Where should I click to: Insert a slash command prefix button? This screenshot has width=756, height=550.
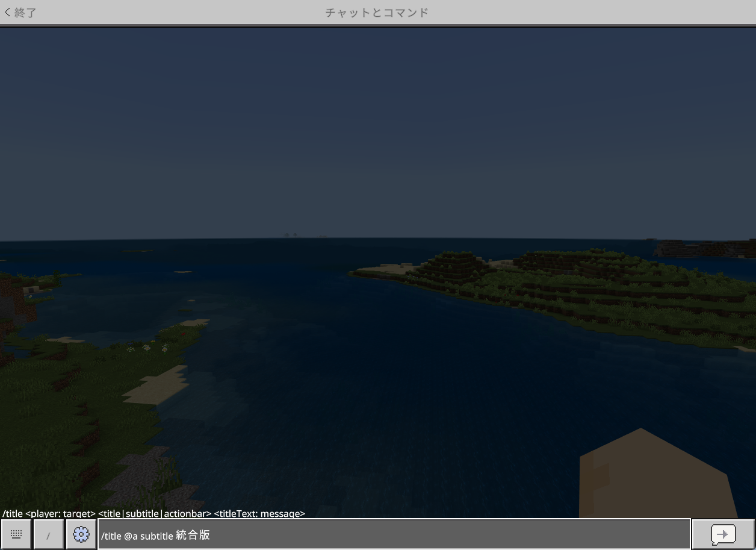click(49, 534)
